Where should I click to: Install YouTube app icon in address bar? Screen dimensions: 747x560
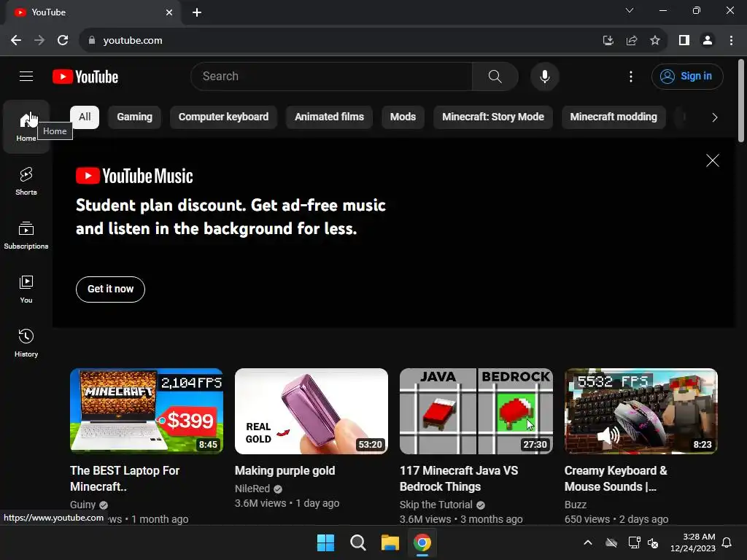[x=608, y=41]
